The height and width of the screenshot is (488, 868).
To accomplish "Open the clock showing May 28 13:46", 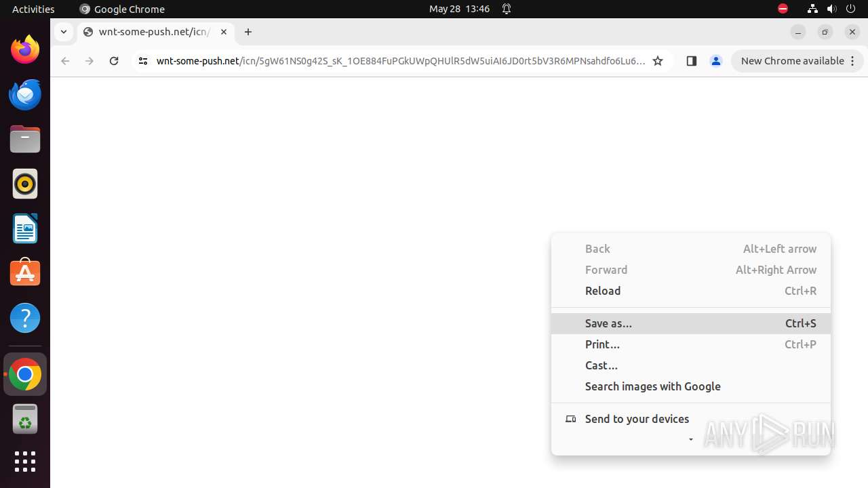I will click(459, 9).
